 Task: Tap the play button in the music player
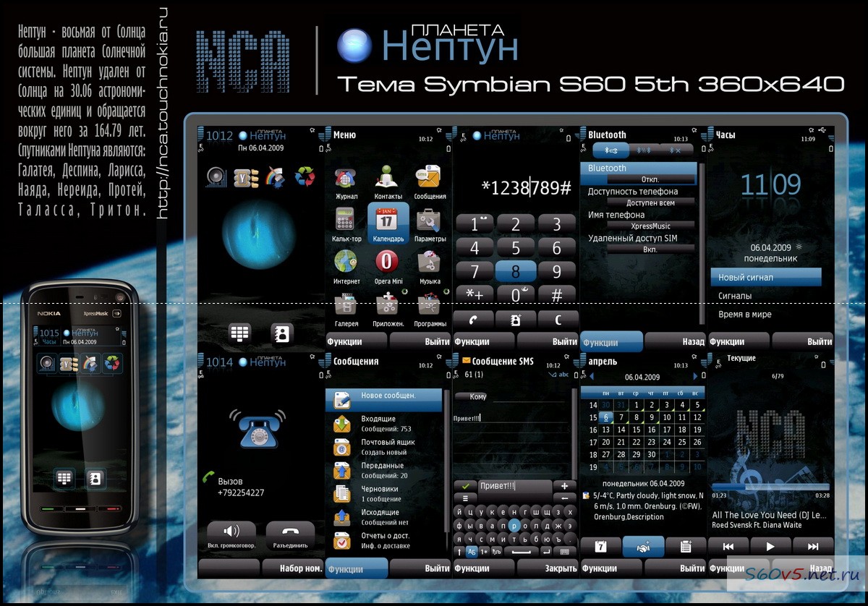770,547
